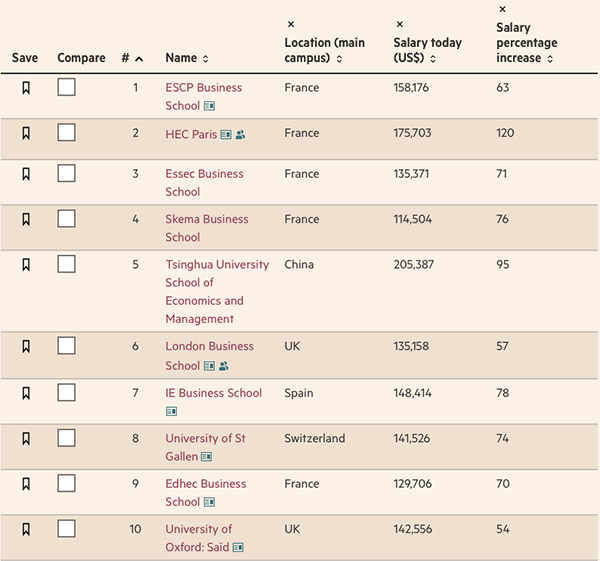Tick compare checkbox for IE Business School
The width and height of the screenshot is (600, 561).
[x=66, y=393]
